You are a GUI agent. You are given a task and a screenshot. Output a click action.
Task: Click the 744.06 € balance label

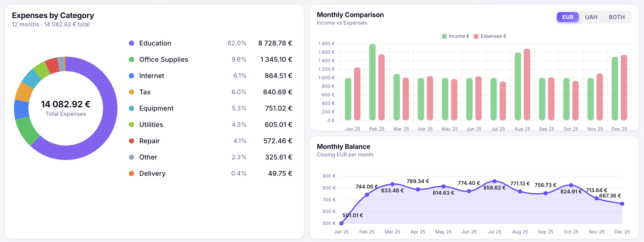tap(367, 187)
